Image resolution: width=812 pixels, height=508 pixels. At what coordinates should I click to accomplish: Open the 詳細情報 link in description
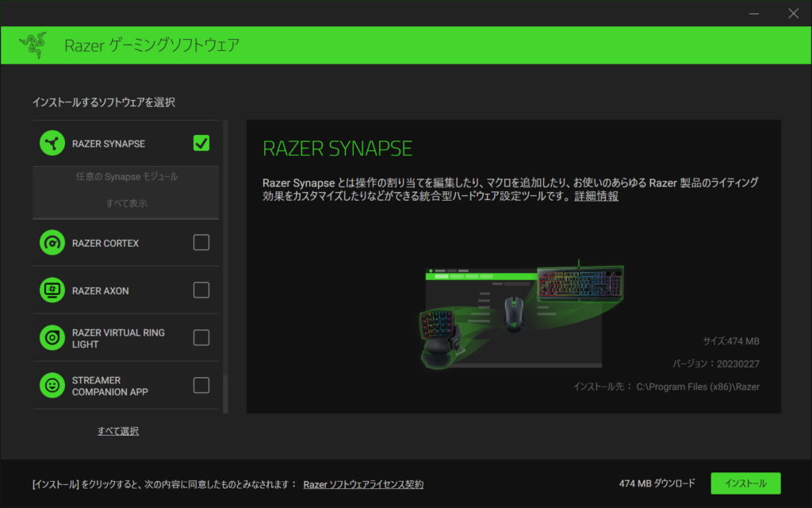coord(596,196)
